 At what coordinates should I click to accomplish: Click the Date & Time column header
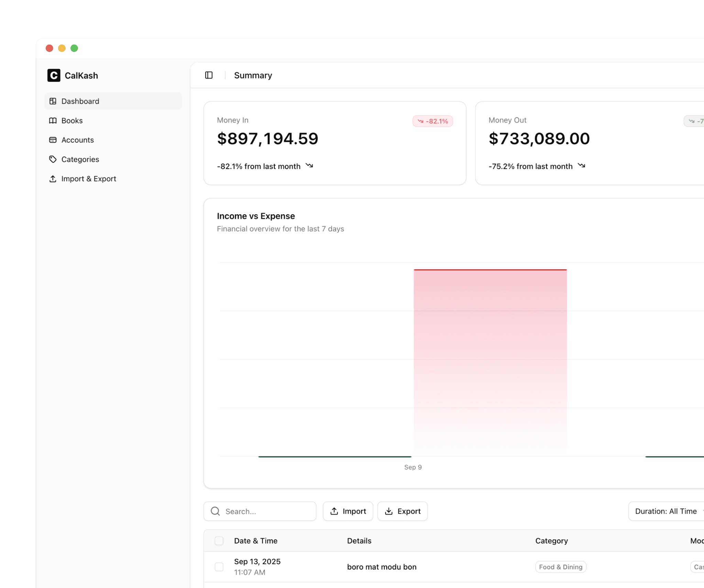tap(256, 541)
